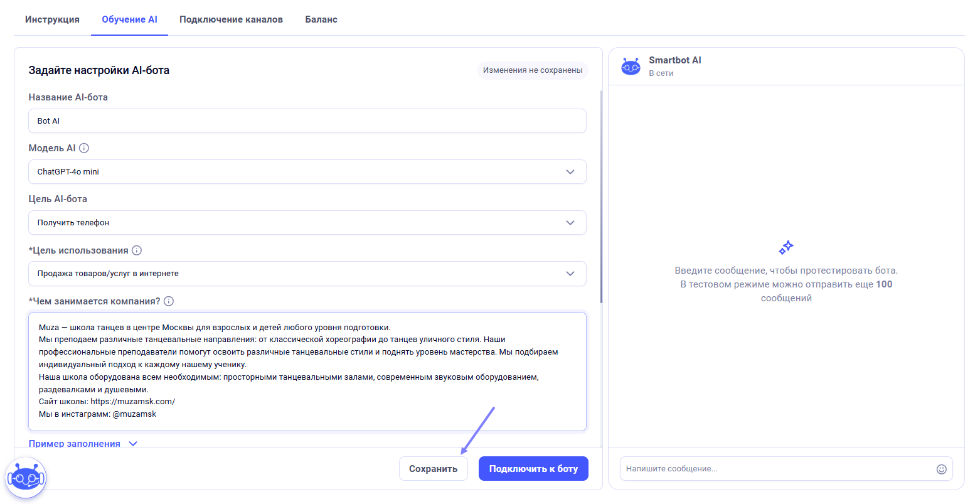
Task: Click the Подключить к боту button
Action: pos(533,469)
